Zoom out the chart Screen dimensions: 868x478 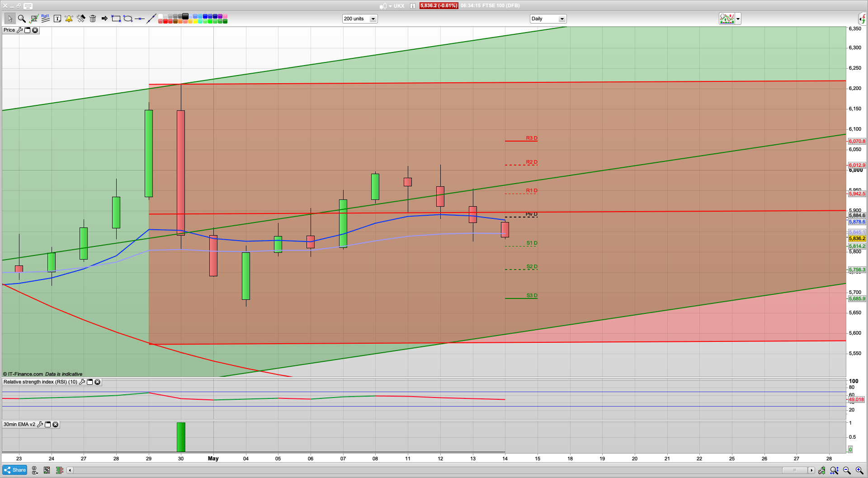coord(847,470)
